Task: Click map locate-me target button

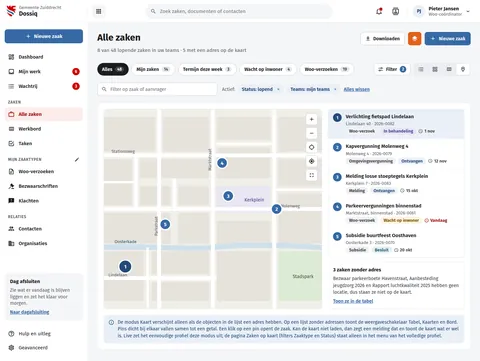Action: coord(311,161)
